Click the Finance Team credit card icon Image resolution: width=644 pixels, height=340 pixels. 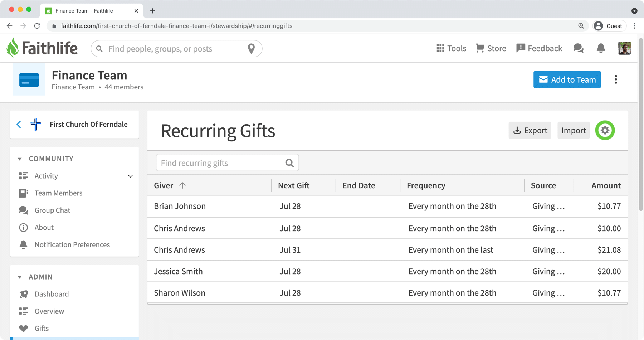(29, 79)
